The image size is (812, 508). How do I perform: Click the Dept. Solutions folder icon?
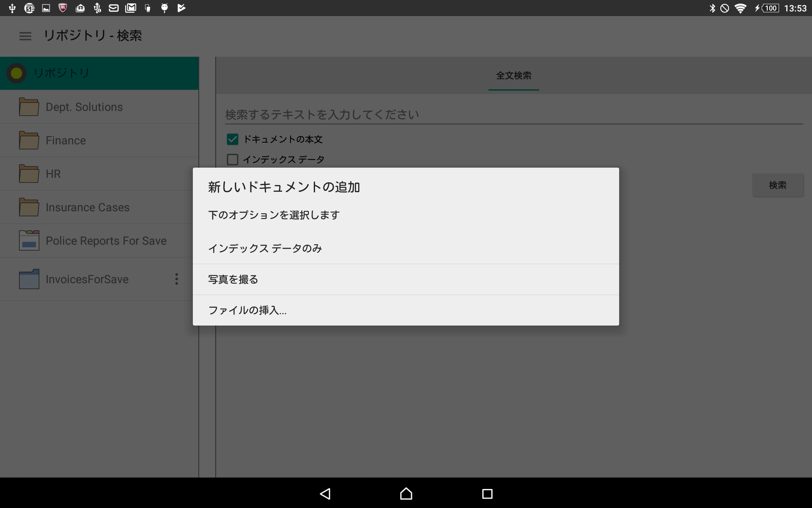point(29,107)
